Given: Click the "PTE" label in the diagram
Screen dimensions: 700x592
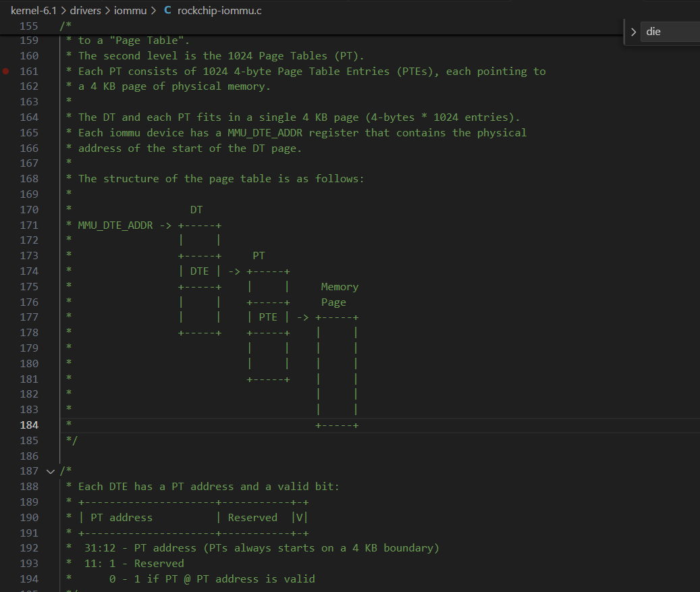Looking at the screenshot, I should pos(268,317).
